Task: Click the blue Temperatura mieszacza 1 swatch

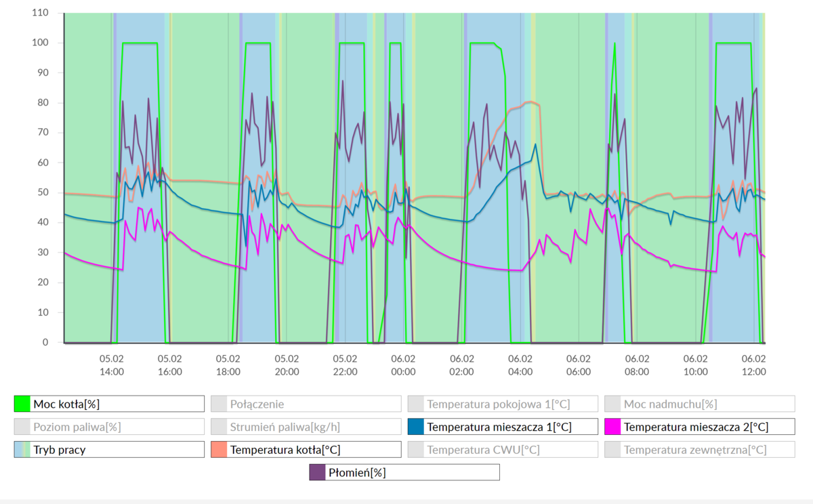Action: [x=416, y=427]
